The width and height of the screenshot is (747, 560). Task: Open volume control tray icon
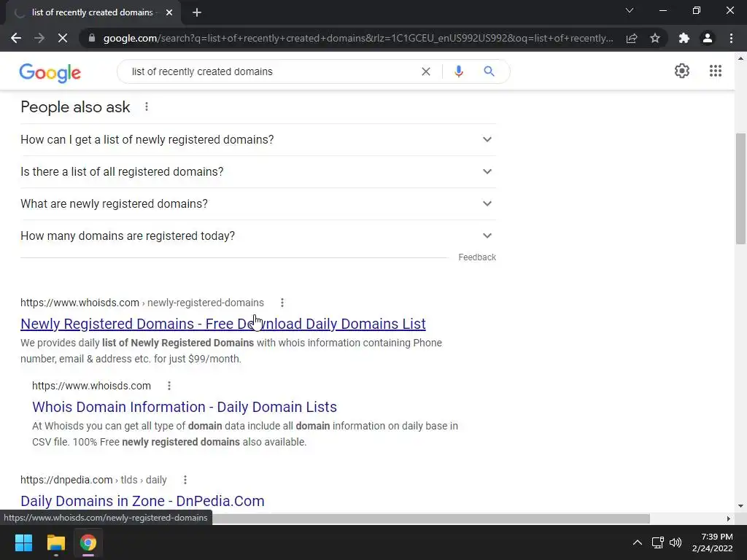click(x=676, y=542)
